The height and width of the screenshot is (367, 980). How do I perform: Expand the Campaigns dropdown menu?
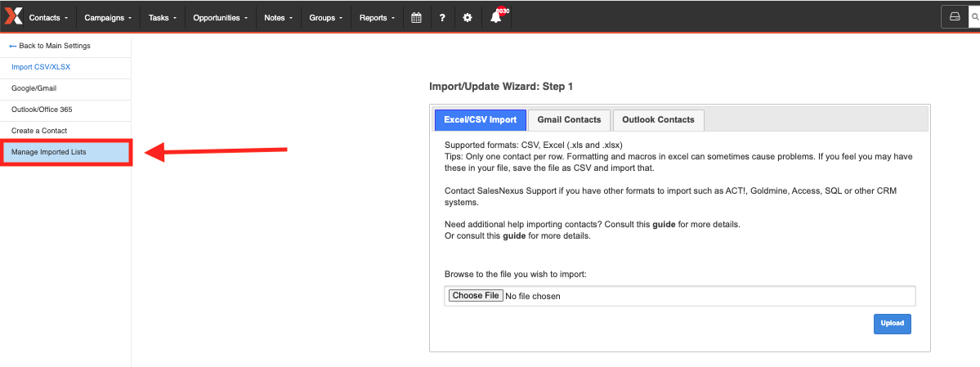[x=108, y=17]
